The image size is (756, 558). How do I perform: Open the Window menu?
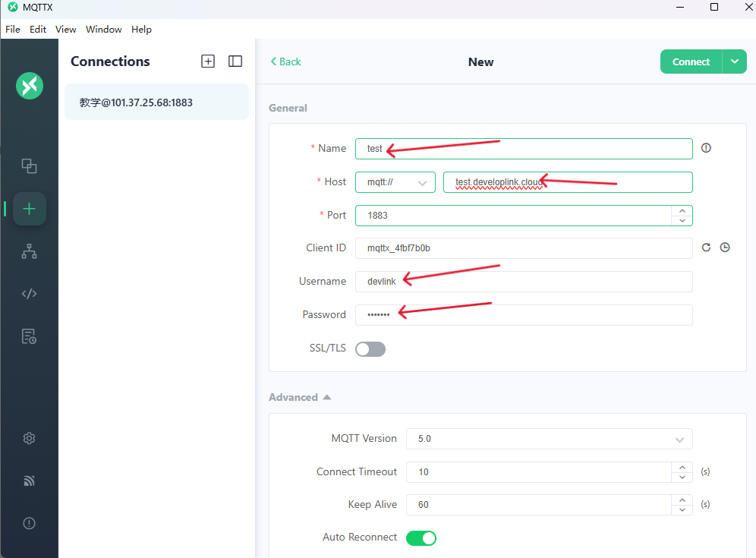[103, 30]
